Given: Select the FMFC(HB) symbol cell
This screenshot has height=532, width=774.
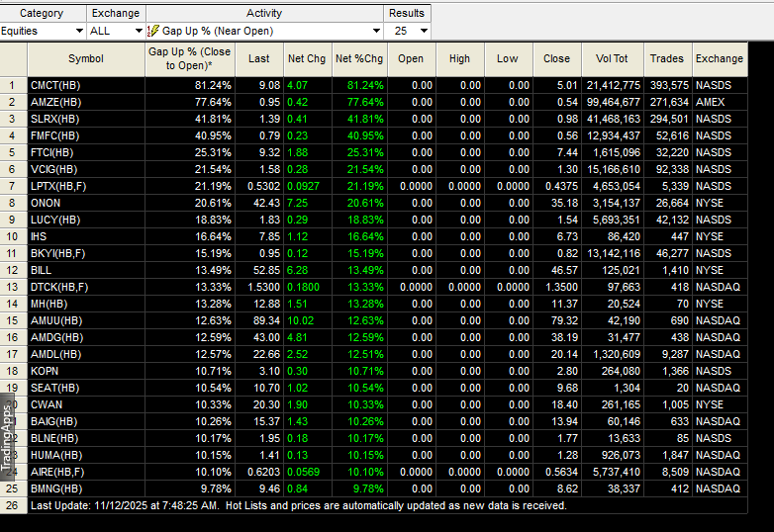Looking at the screenshot, I should pos(86,135).
